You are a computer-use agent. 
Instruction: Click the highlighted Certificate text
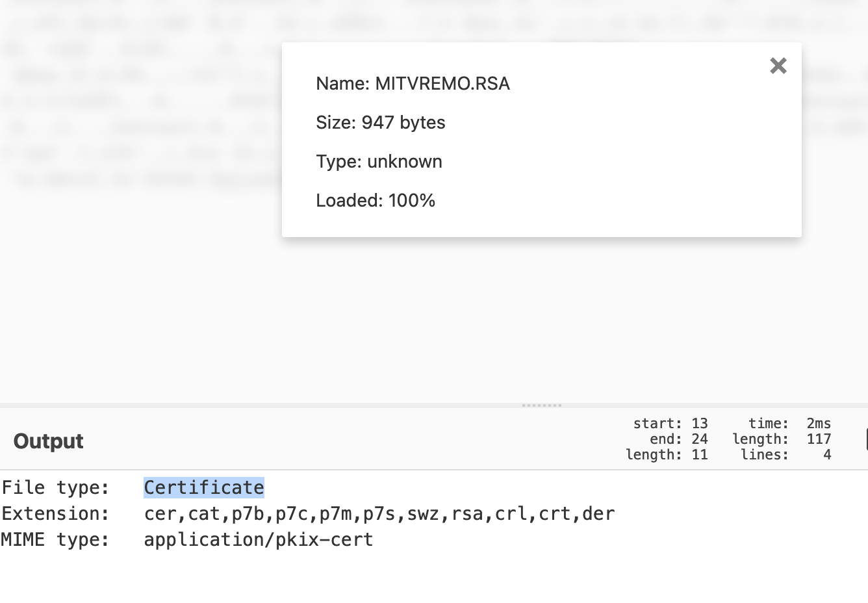pyautogui.click(x=204, y=487)
